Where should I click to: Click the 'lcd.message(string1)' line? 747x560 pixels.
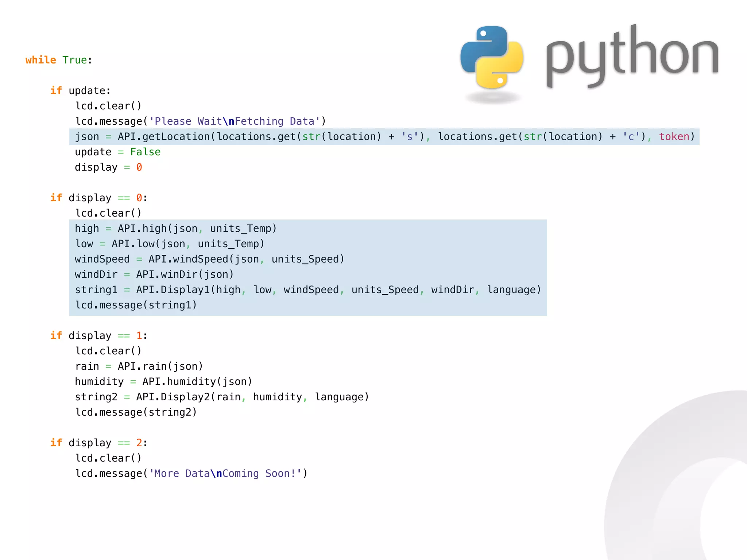point(136,305)
